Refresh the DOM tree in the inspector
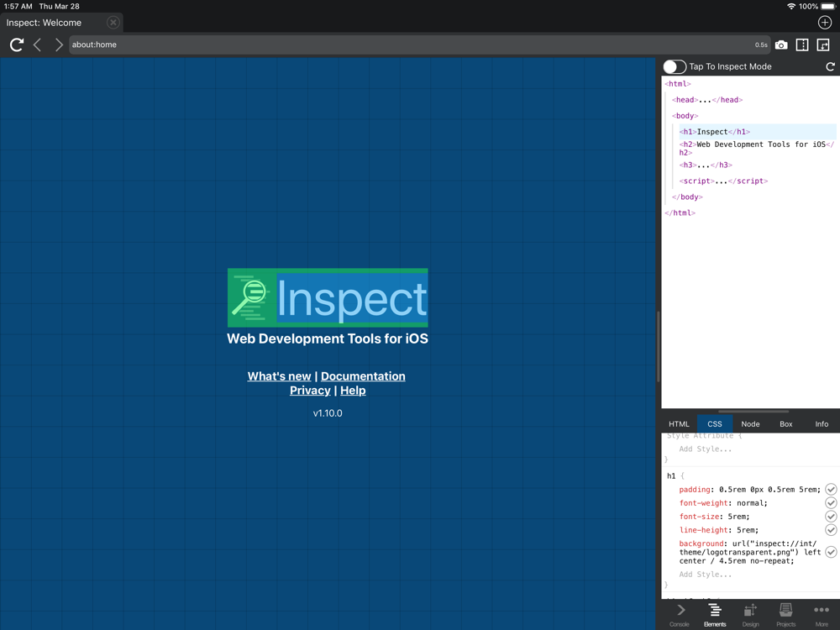Viewport: 840px width, 630px height. point(830,66)
